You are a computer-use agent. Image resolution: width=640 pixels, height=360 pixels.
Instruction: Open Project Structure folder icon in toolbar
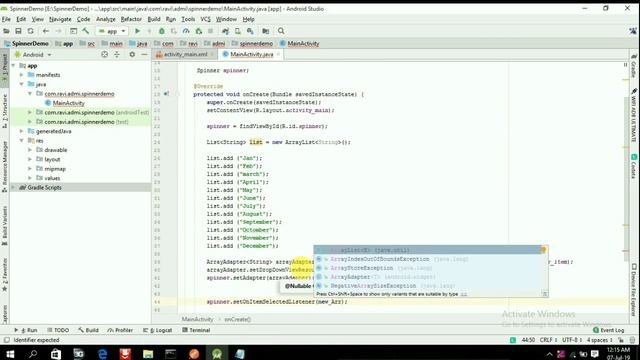click(x=266, y=31)
